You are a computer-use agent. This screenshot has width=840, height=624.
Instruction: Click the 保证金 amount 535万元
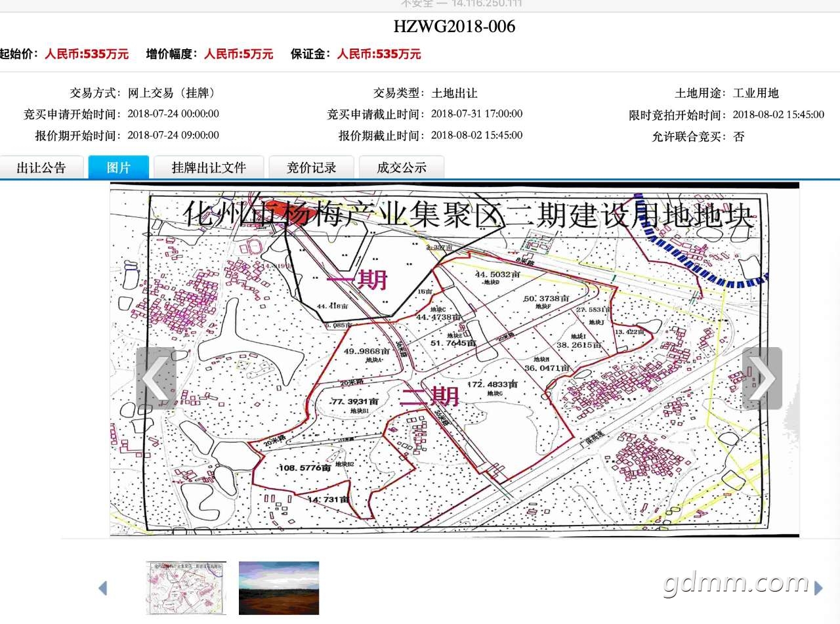tap(379, 54)
